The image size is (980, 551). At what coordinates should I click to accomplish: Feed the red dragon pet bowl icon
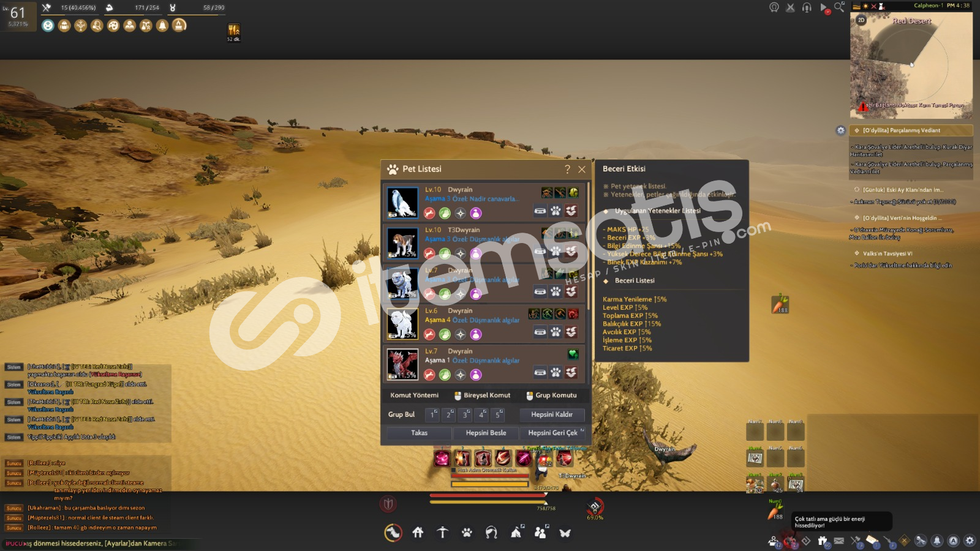pyautogui.click(x=540, y=373)
